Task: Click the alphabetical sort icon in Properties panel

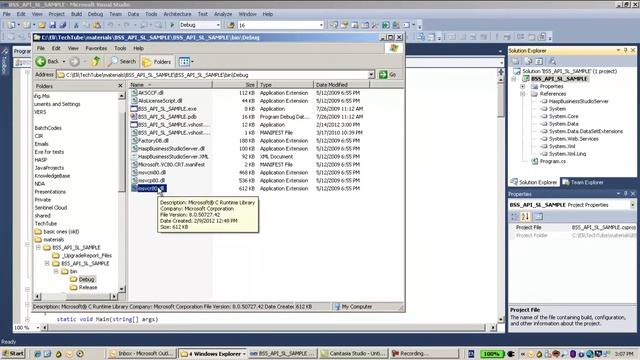Action: (525, 216)
